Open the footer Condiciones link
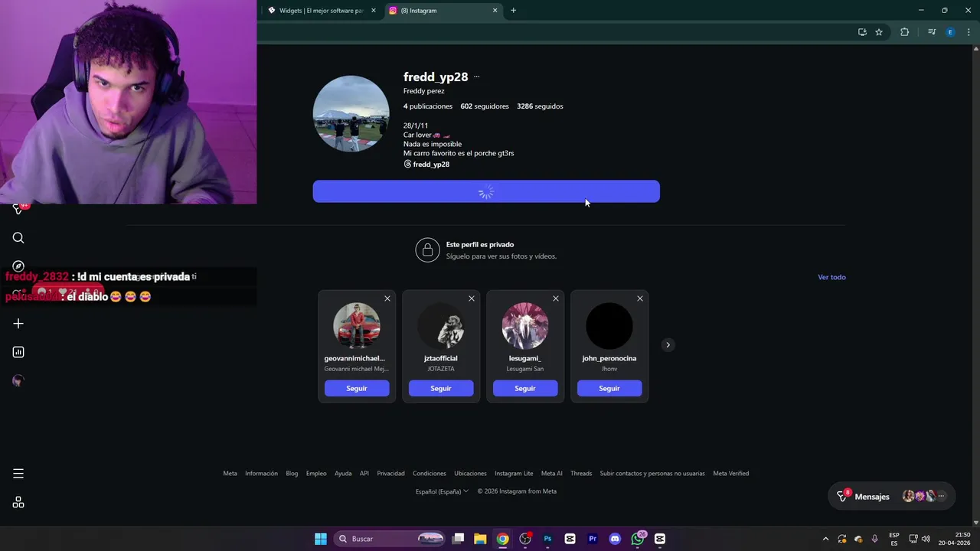980x551 pixels. point(430,474)
